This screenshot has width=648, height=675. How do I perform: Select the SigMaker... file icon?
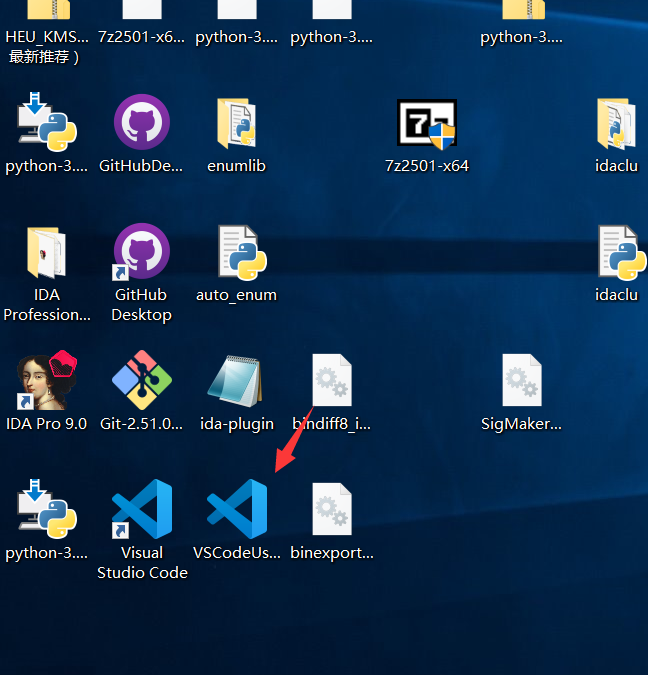[x=522, y=380]
